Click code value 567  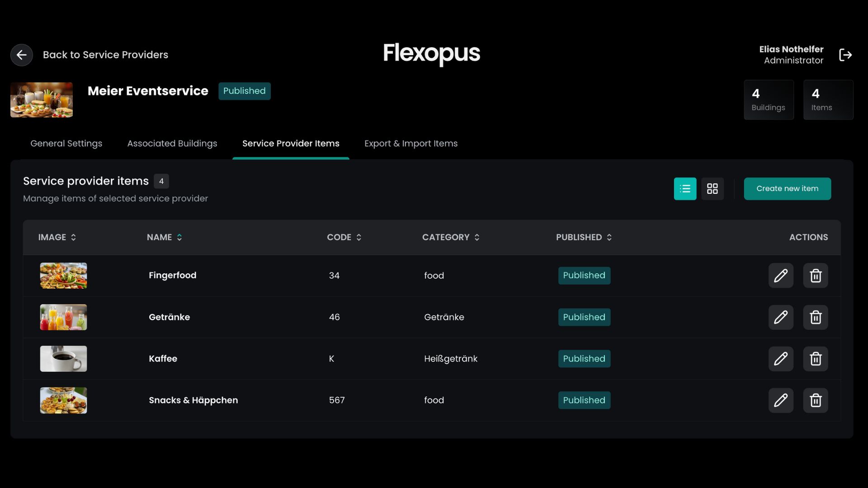337,400
